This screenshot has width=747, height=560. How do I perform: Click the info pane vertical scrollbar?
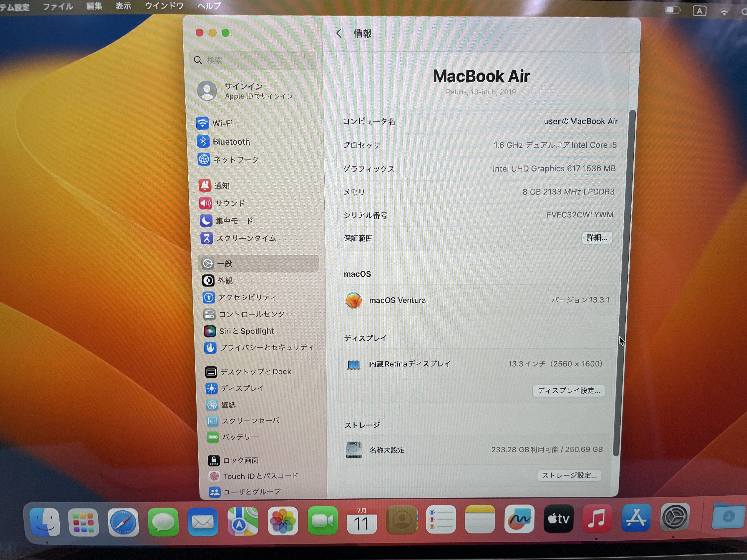(x=624, y=283)
